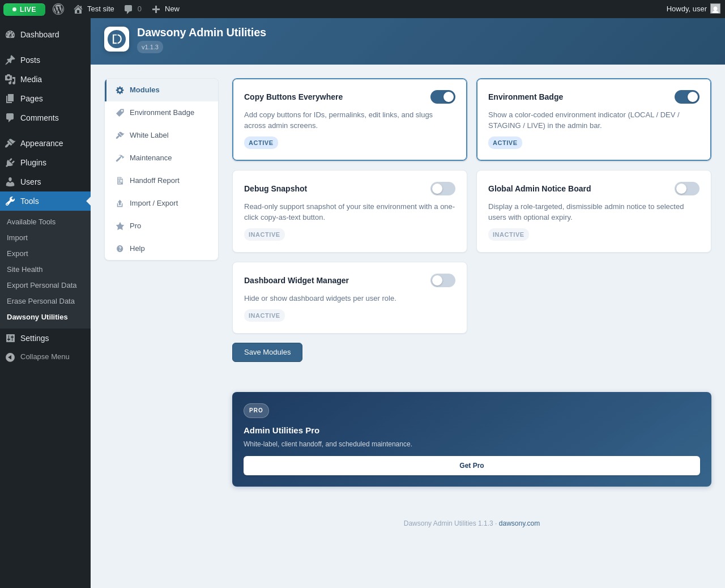This screenshot has width=725, height=588.
Task: Open the Import submenu item
Action: tap(17, 238)
